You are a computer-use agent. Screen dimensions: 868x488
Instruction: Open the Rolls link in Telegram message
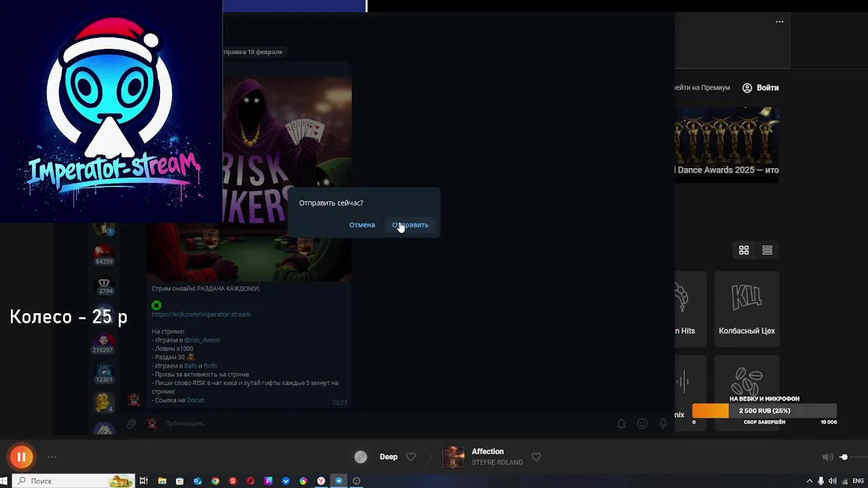coord(210,365)
